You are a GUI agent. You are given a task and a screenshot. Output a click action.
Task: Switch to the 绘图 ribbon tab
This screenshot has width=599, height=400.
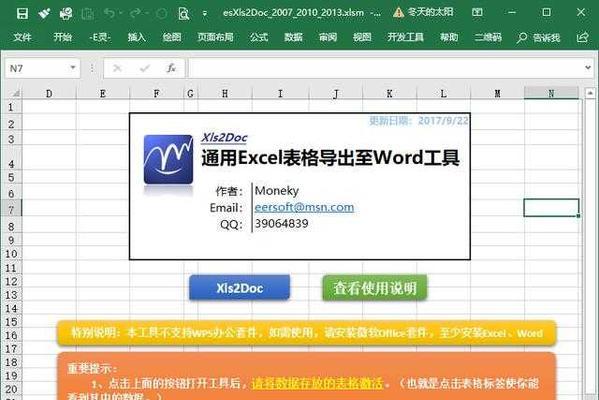tap(172, 37)
